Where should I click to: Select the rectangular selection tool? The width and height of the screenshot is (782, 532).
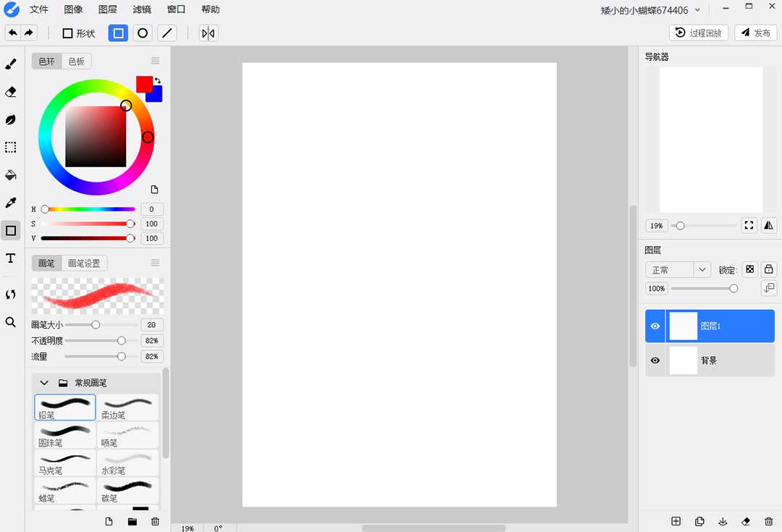(x=10, y=147)
